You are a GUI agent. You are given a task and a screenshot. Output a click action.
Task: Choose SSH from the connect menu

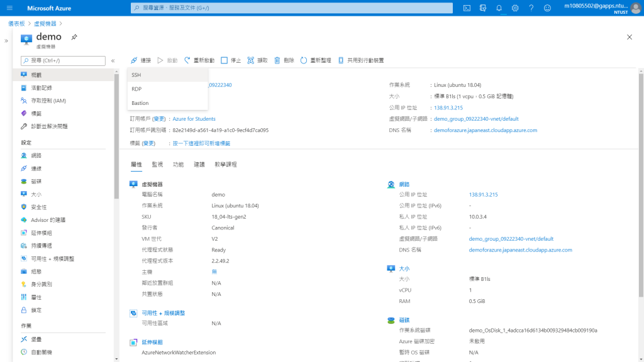coord(167,75)
